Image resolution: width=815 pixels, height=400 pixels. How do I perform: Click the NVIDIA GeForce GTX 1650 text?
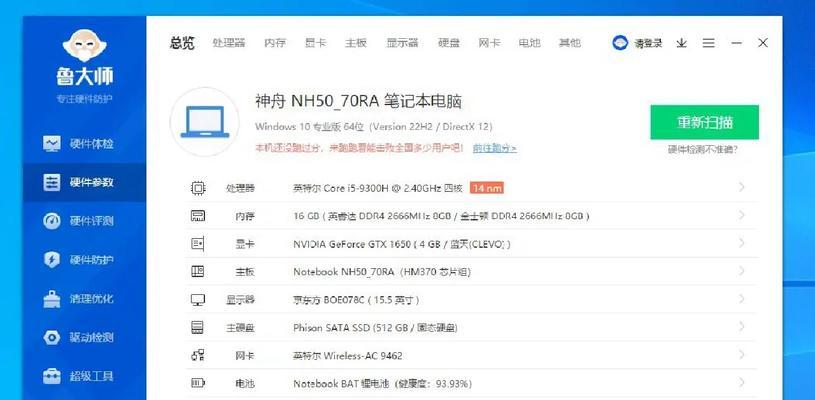click(x=402, y=244)
